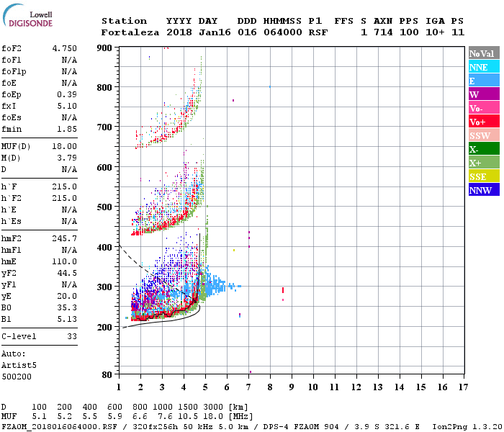This screenshot has width=504, height=432.
Task: Click the SSE yellow legend swatch
Action: pyautogui.click(x=484, y=176)
